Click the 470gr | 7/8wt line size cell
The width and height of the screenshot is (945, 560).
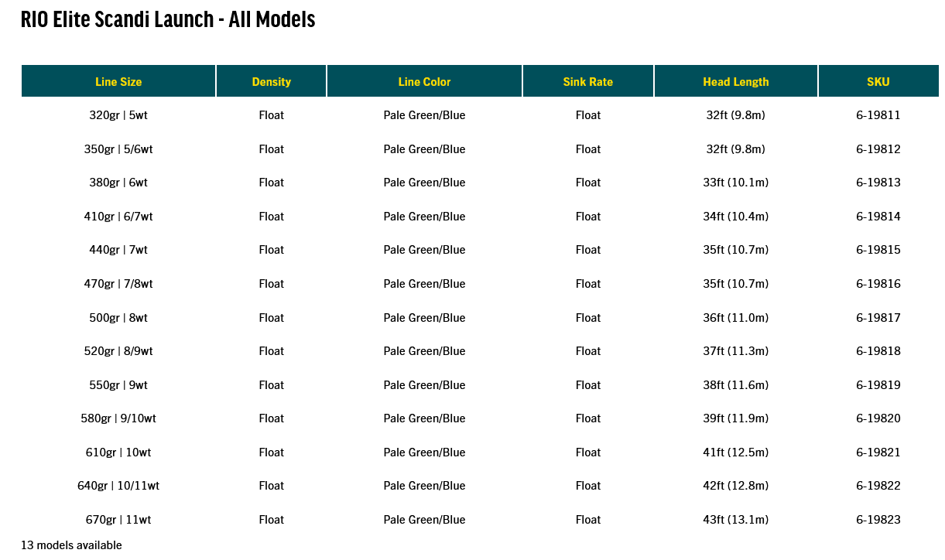point(118,284)
